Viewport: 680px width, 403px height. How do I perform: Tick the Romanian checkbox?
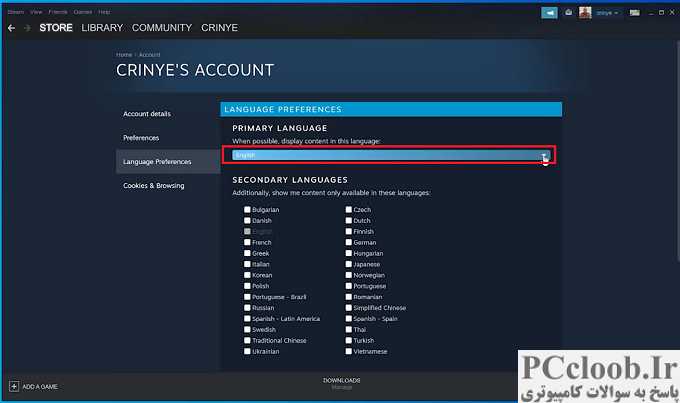349,297
